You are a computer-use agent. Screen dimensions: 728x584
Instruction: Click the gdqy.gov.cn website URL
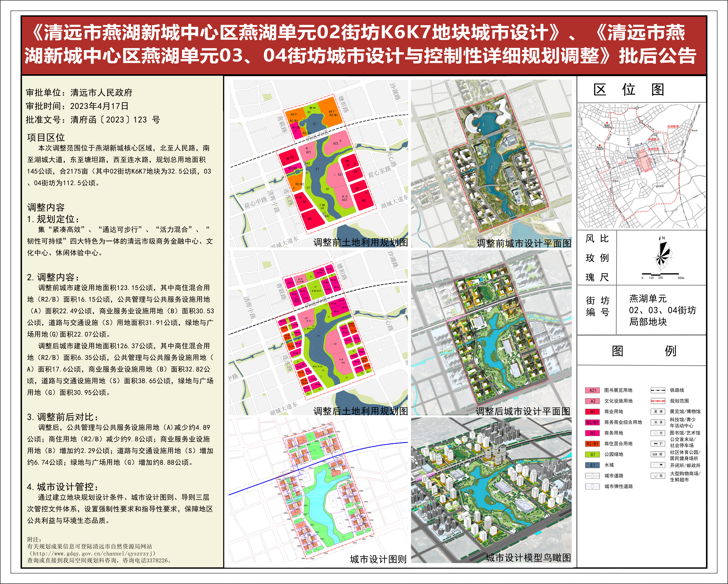click(x=92, y=554)
